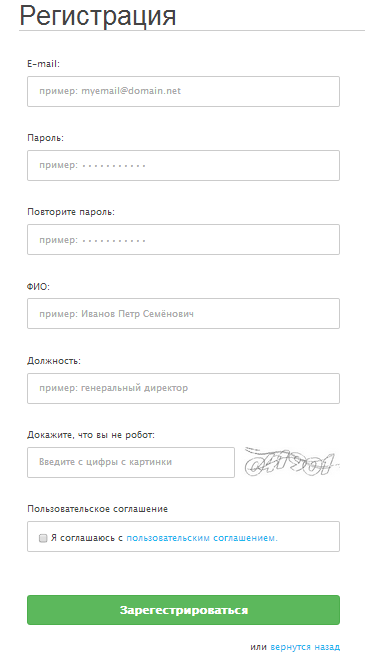Open the пользовательским соглашением link
The image size is (365, 667).
point(202,538)
